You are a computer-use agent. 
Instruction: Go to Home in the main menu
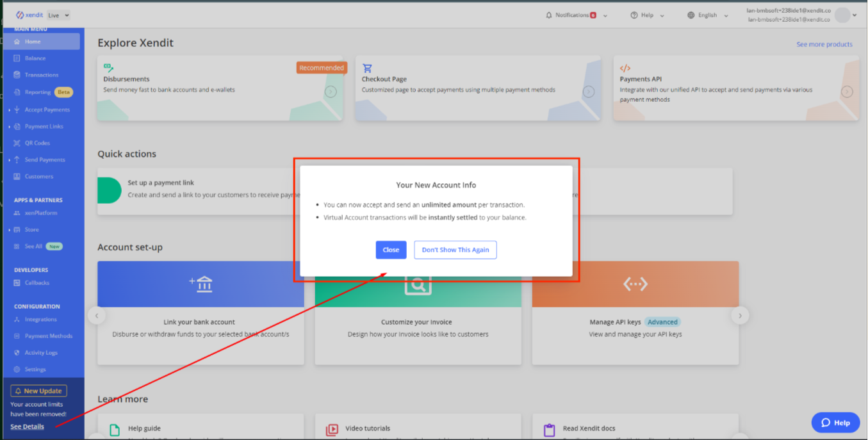(x=42, y=42)
